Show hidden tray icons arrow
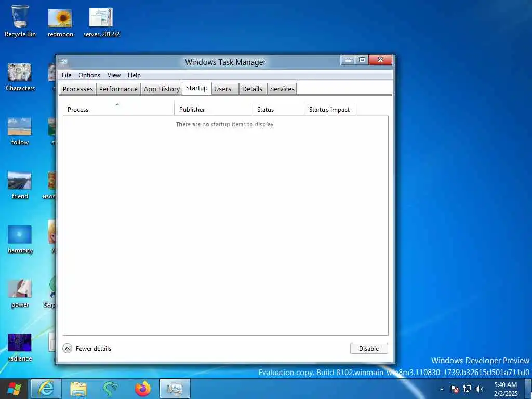Screen dimensions: 532x399 pyautogui.click(x=442, y=389)
